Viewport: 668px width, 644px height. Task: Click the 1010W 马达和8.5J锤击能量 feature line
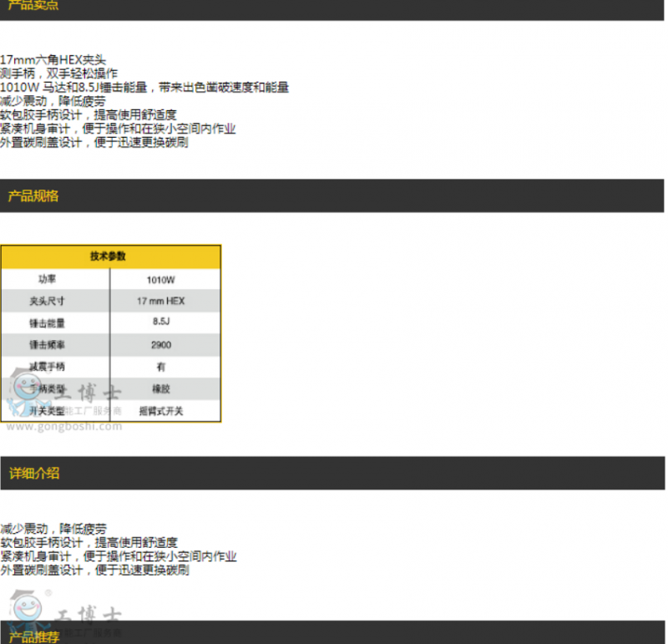pyautogui.click(x=144, y=88)
